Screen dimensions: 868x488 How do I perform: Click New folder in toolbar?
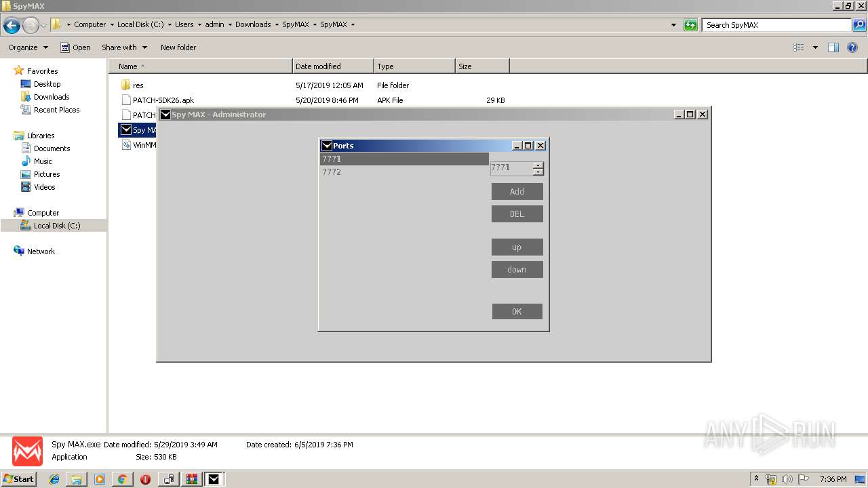pyautogui.click(x=178, y=47)
